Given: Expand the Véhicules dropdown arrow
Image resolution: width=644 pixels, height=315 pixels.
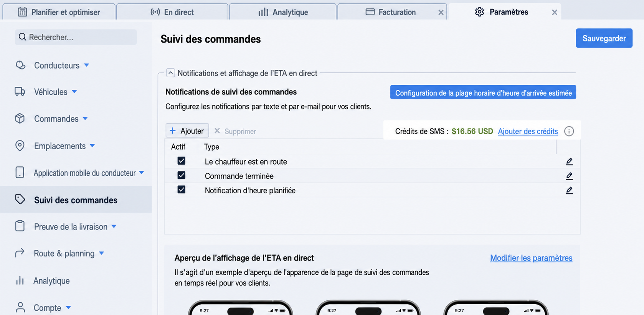Looking at the screenshot, I should (74, 92).
